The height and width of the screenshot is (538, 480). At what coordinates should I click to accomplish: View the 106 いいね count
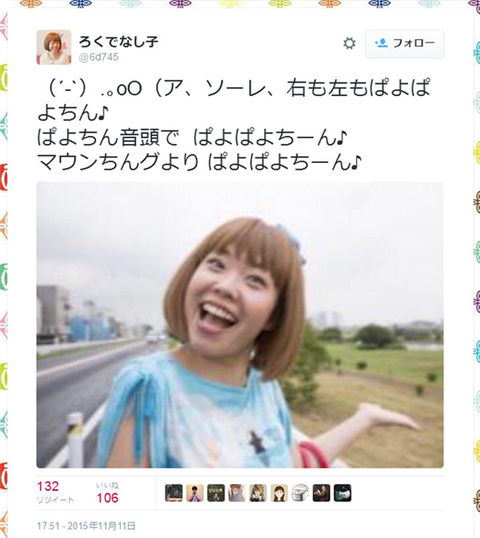point(107,492)
